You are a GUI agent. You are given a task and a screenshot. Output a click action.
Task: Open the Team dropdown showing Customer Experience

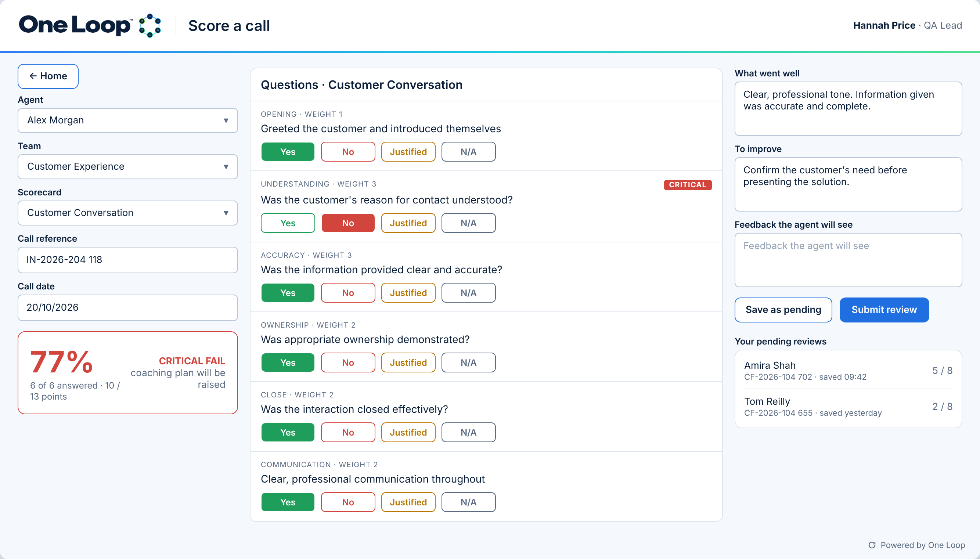point(128,167)
